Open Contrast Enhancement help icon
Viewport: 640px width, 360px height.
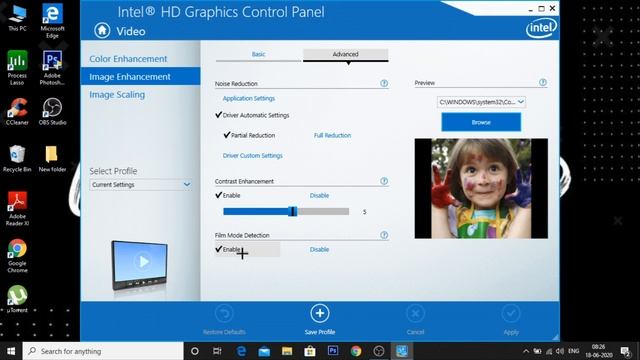(x=384, y=181)
